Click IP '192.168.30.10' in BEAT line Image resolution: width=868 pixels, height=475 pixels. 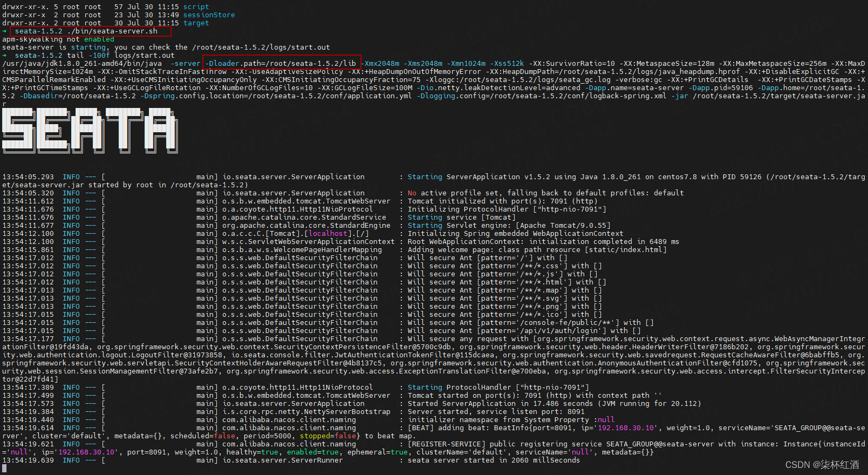point(626,428)
